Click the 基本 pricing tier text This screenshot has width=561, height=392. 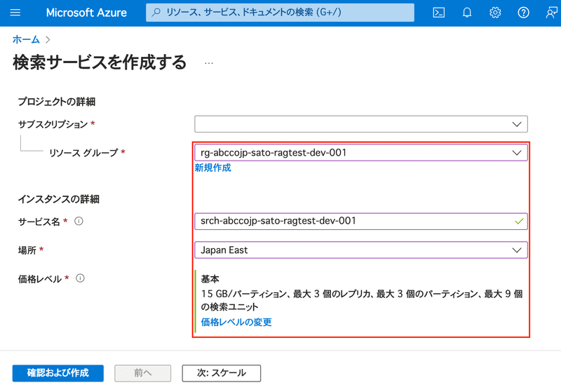(x=210, y=279)
